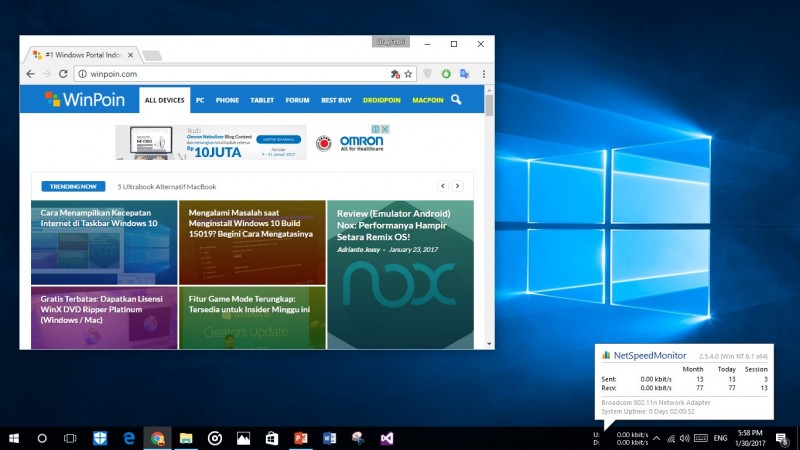
Task: Open Windows 10 Build 15019 article
Action: point(252,242)
